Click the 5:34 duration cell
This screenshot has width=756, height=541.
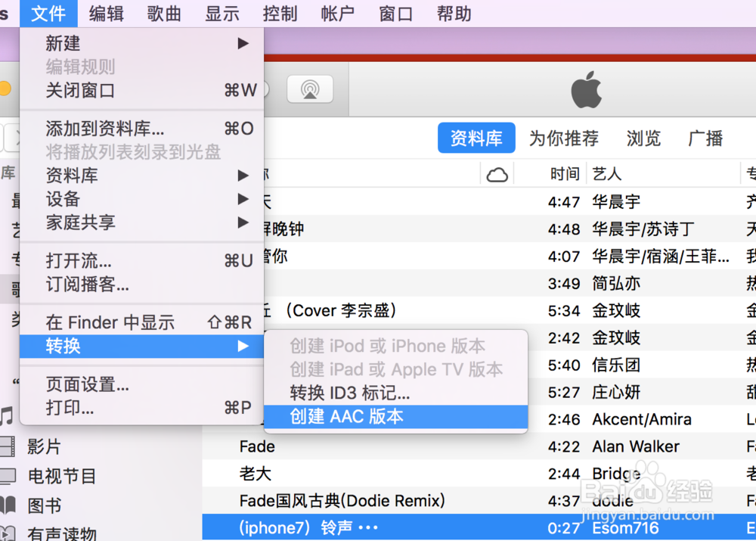click(564, 311)
